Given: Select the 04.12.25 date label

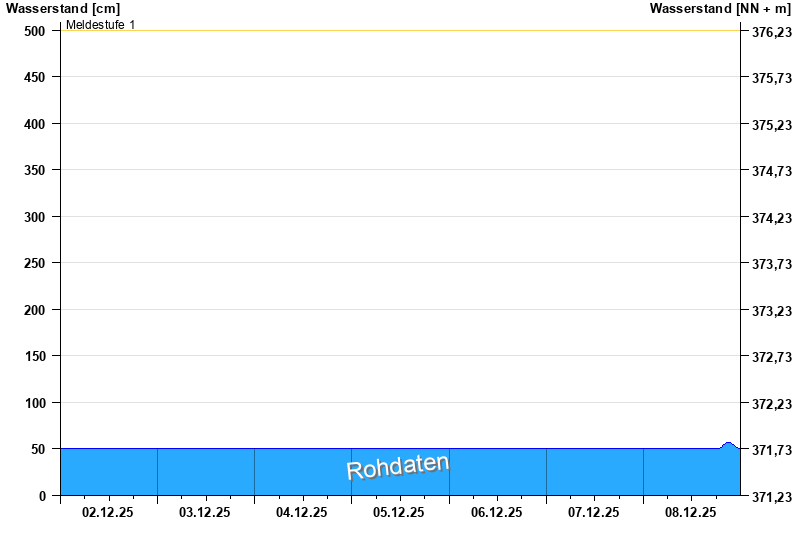Looking at the screenshot, I should [x=302, y=513].
